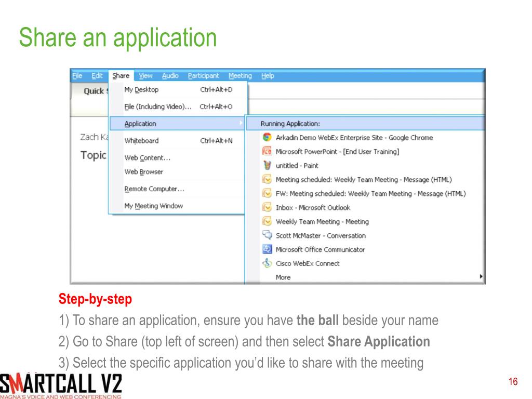
Task: Click the icon beside Meeting scheduled: Weekly Team Meeting message
Action: pyautogui.click(x=267, y=179)
